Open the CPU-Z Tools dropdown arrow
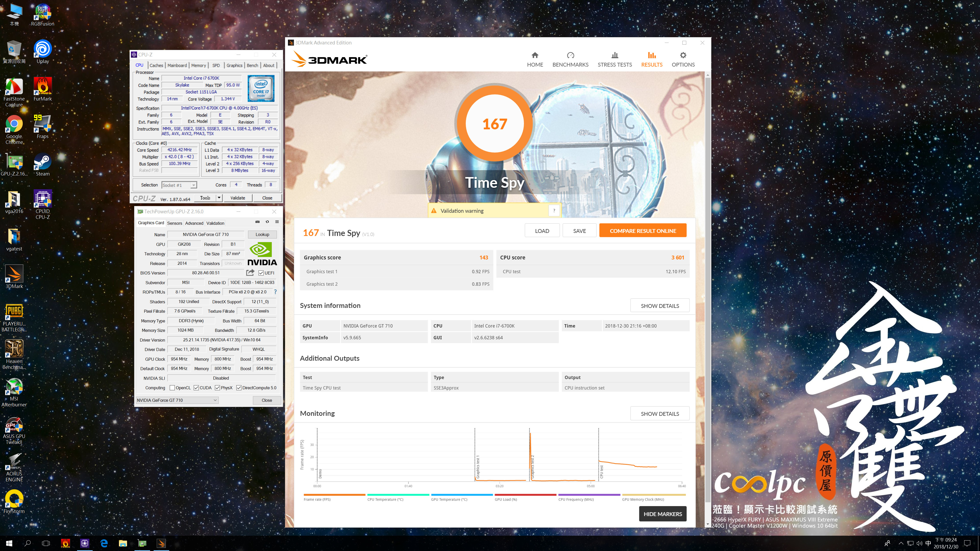Image resolution: width=980 pixels, height=551 pixels. 219,198
